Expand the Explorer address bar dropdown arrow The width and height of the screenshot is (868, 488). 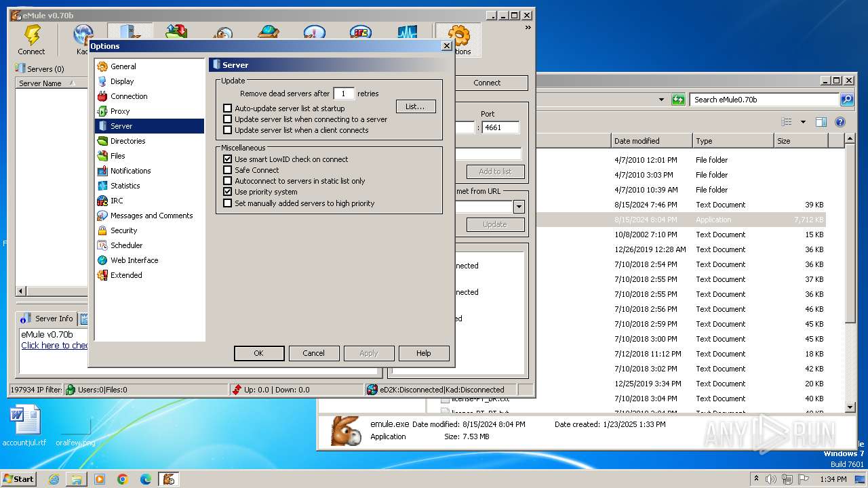point(661,100)
